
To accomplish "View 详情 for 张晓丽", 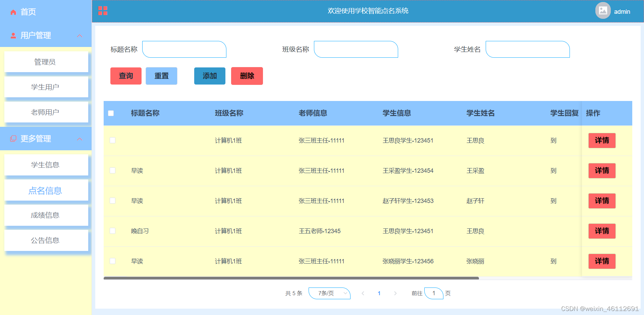I will click(602, 261).
